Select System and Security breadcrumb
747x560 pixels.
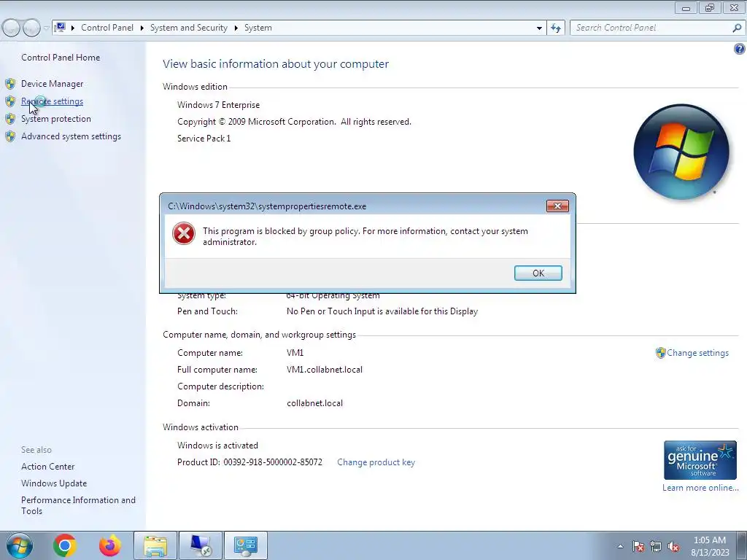(x=189, y=28)
